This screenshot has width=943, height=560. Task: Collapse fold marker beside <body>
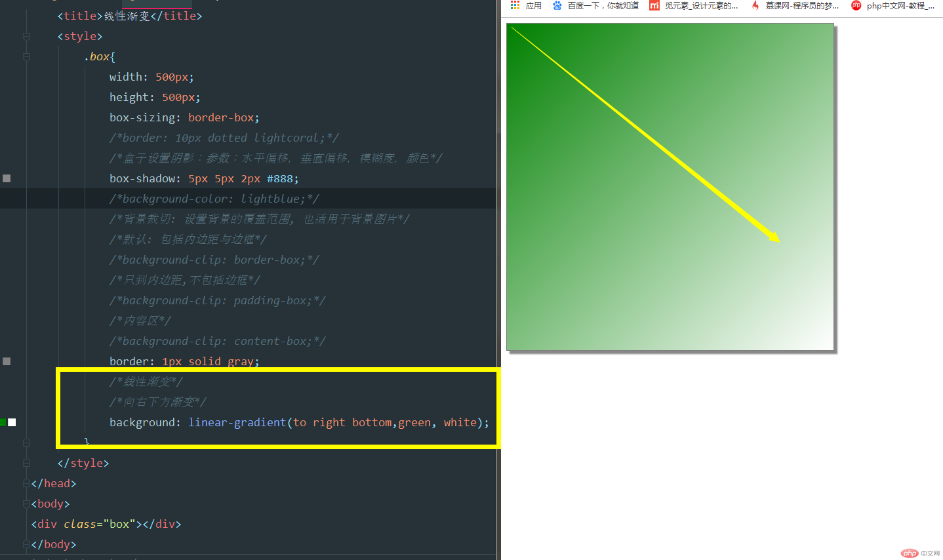point(26,504)
